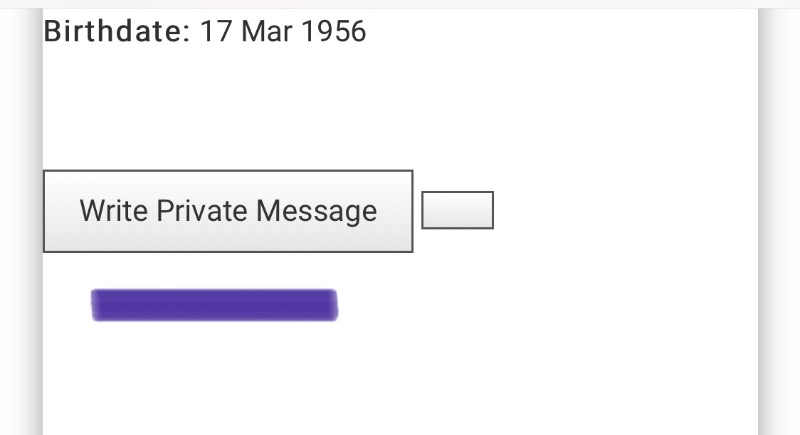Click the purple highlighted bar

point(214,305)
